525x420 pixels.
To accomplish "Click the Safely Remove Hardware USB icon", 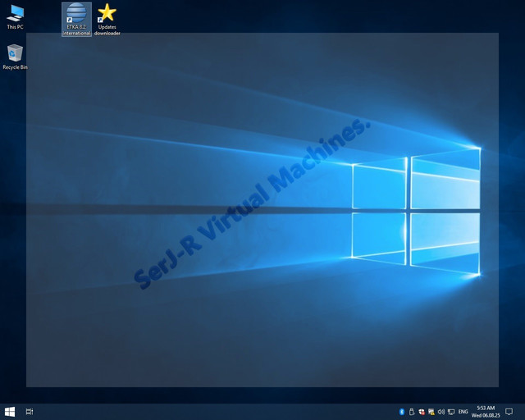I will 412,412.
